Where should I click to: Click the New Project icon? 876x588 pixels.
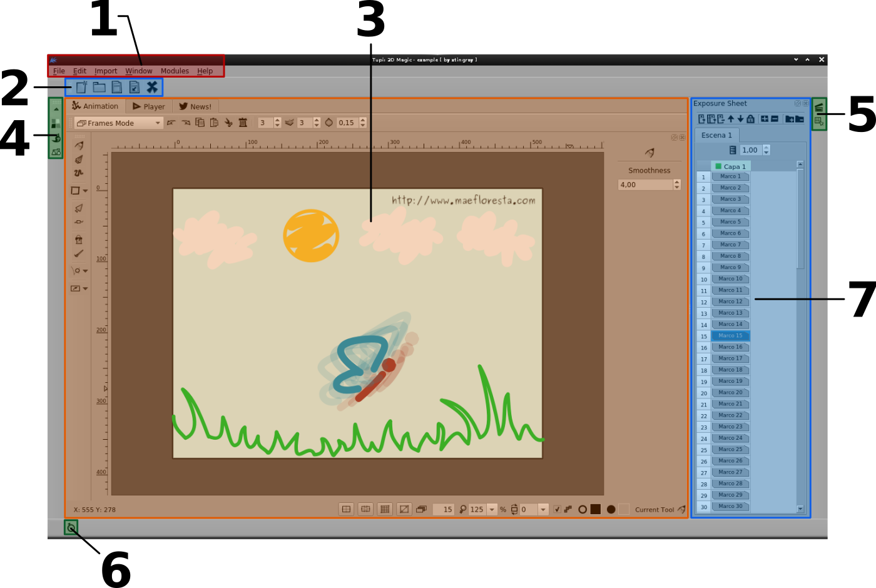pos(81,88)
